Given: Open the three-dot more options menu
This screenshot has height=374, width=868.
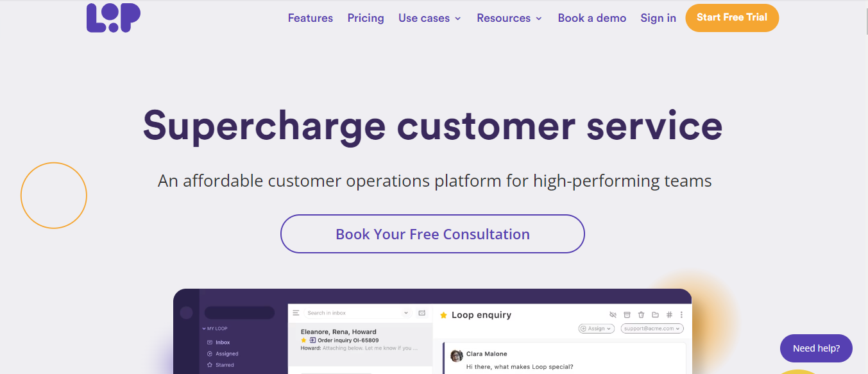Looking at the screenshot, I should tap(681, 315).
